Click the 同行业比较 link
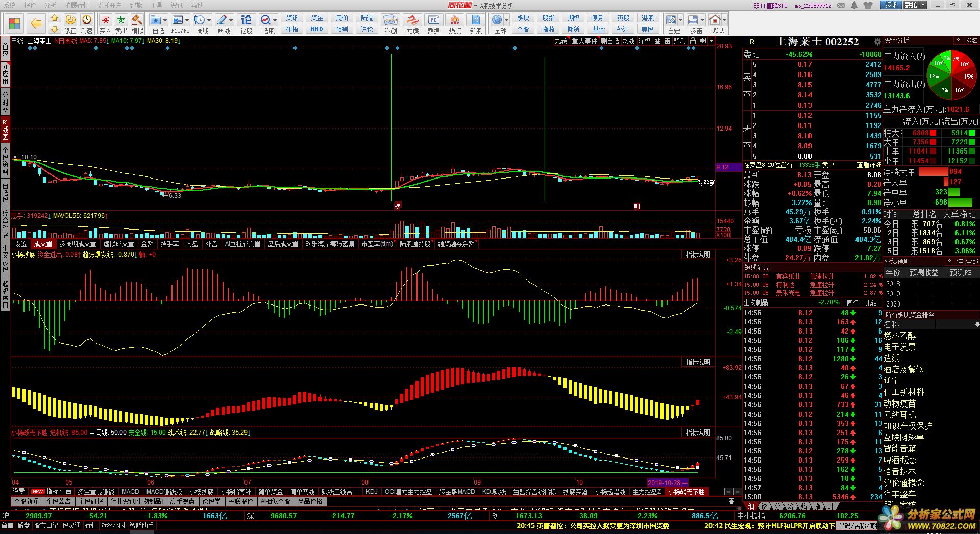Image resolution: width=980 pixels, height=534 pixels. click(862, 302)
